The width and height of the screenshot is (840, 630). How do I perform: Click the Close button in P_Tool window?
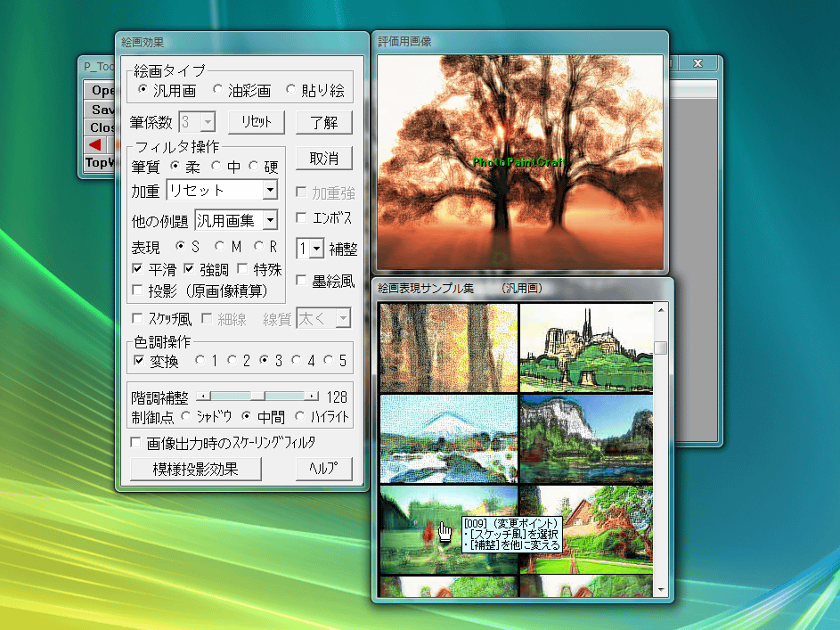[100, 127]
